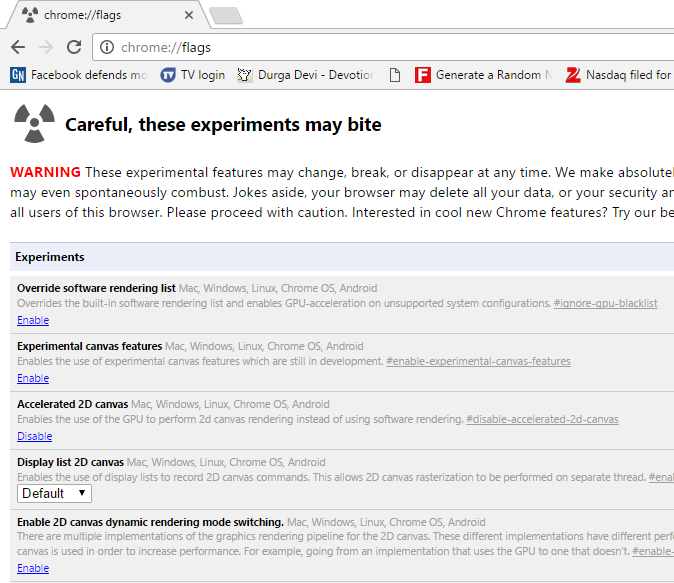674x583 pixels.
Task: Enable Experimental canvas features
Action: click(33, 378)
